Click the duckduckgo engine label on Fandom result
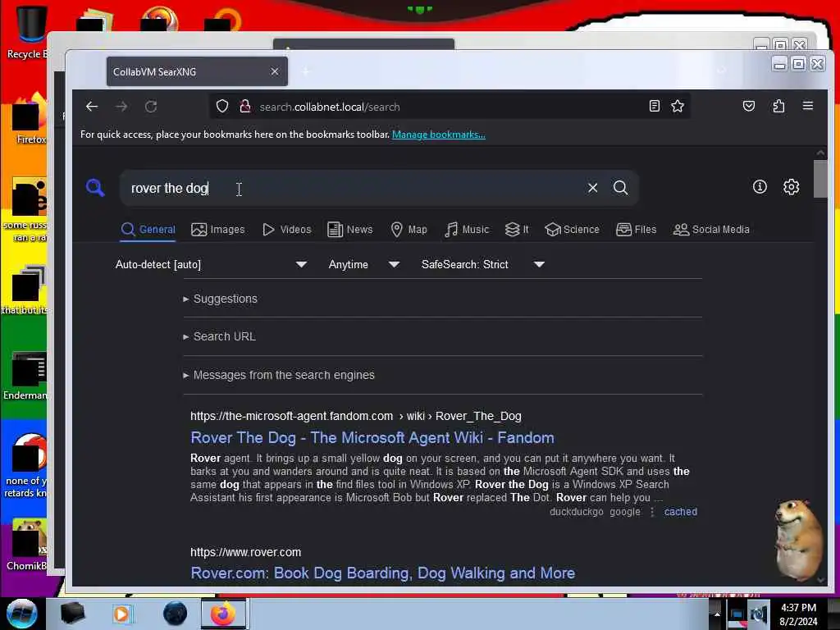840x630 pixels. (x=577, y=512)
